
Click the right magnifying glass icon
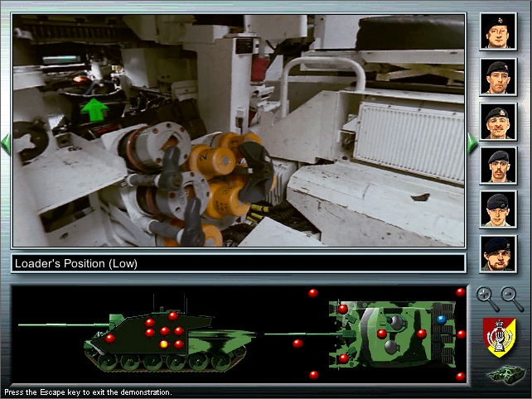513,297
